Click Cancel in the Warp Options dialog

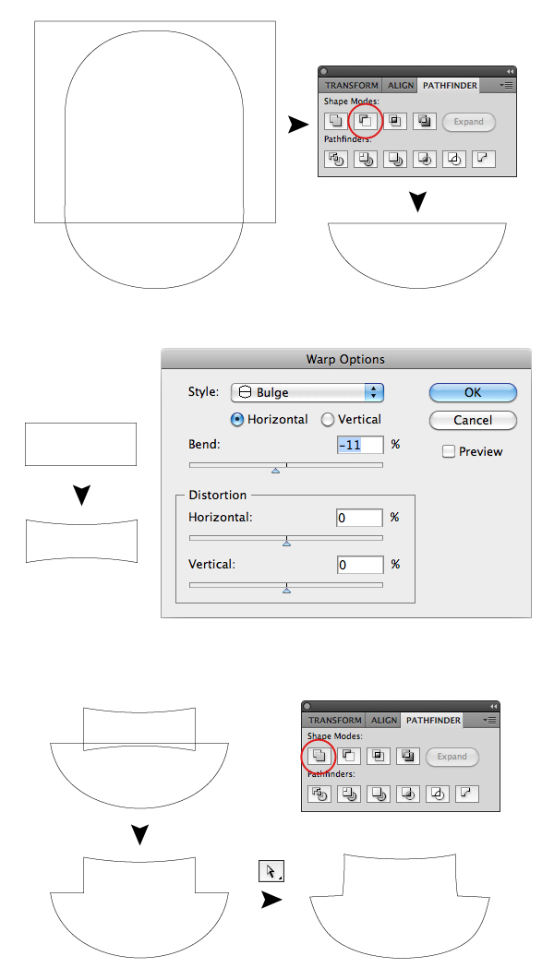(x=473, y=420)
